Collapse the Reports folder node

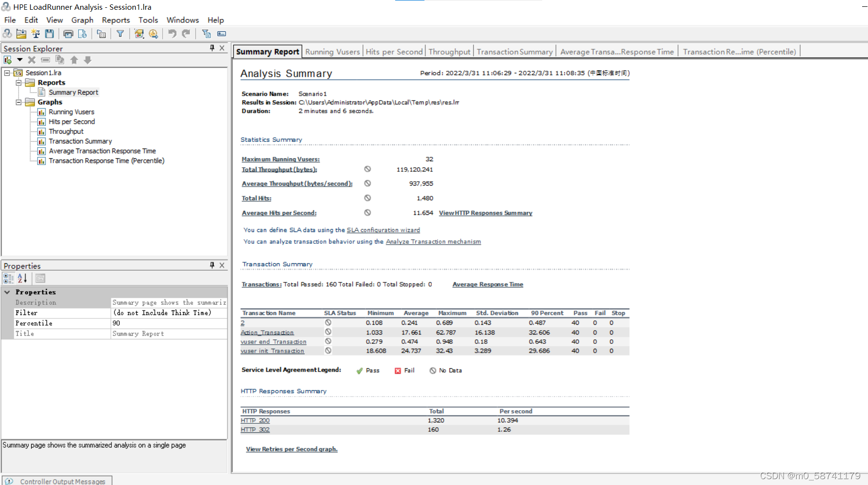(x=19, y=83)
